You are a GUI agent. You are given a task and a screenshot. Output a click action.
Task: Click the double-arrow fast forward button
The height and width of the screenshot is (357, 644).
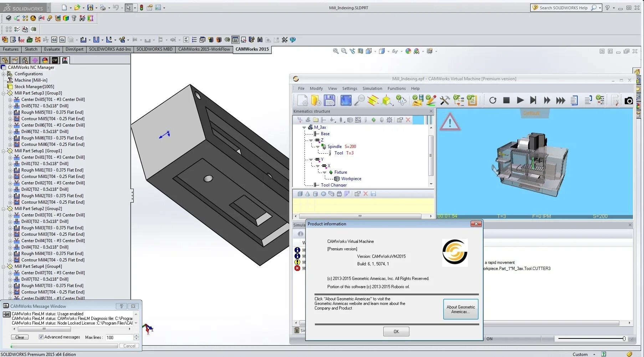point(547,100)
